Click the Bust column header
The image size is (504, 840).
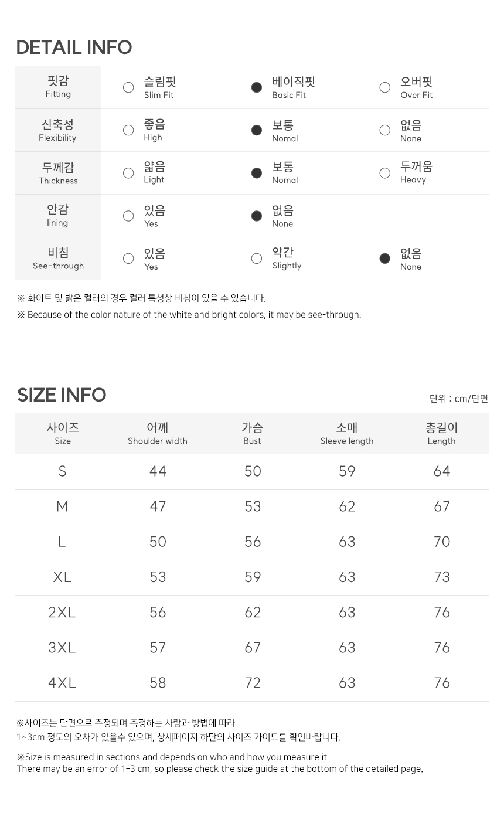tap(253, 434)
